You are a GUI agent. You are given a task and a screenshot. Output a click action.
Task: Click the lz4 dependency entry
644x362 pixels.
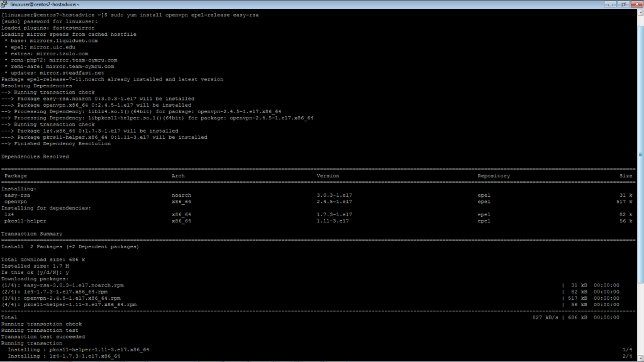(x=10, y=214)
